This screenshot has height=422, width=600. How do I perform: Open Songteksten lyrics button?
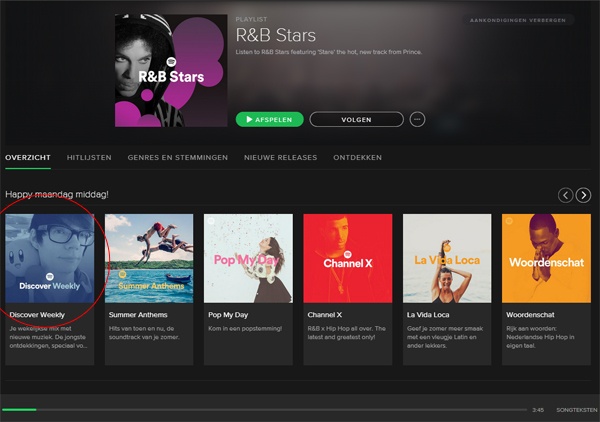pyautogui.click(x=577, y=410)
